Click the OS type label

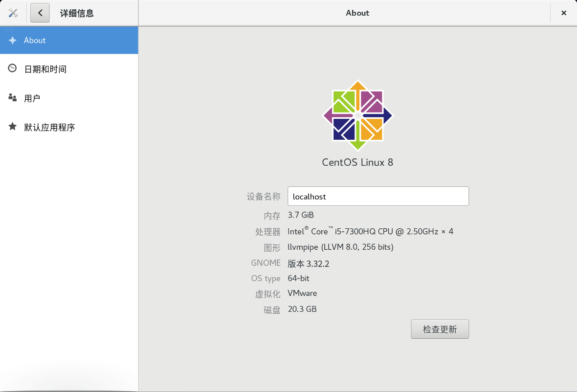pos(266,279)
